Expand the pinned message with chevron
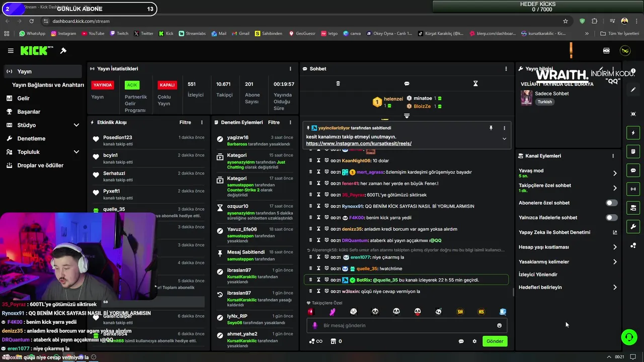This screenshot has width=644, height=362. pos(504,139)
